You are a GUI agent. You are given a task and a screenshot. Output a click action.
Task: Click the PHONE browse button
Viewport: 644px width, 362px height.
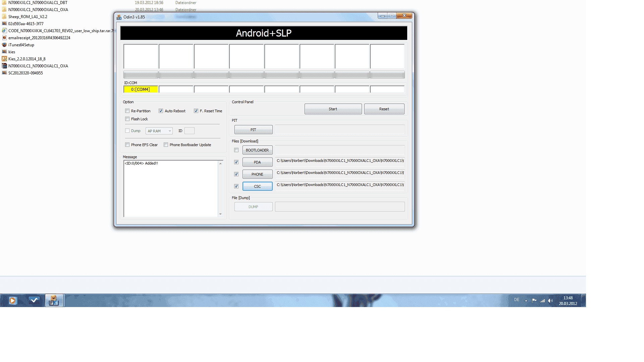[x=257, y=174]
